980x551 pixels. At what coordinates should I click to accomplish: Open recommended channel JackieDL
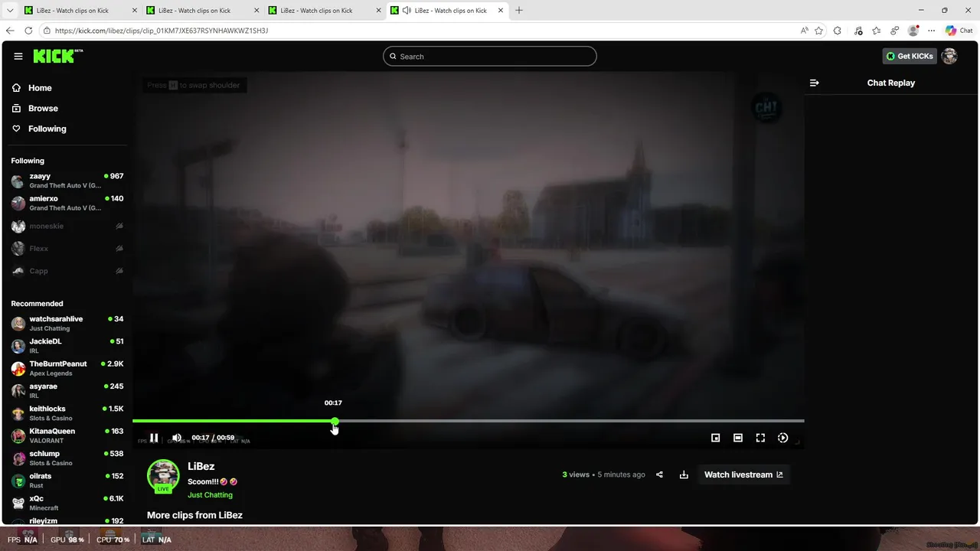point(67,346)
